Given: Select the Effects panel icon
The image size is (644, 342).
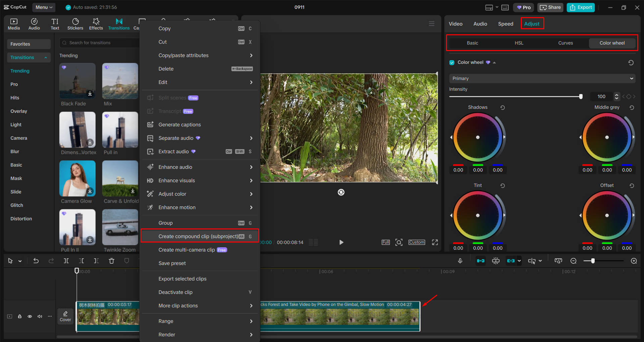Looking at the screenshot, I should (96, 24).
